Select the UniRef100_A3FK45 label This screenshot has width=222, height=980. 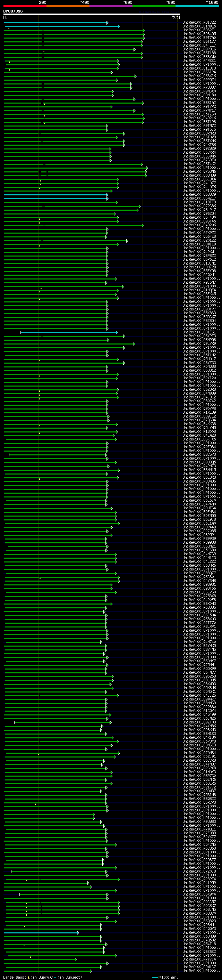pyautogui.click(x=199, y=294)
